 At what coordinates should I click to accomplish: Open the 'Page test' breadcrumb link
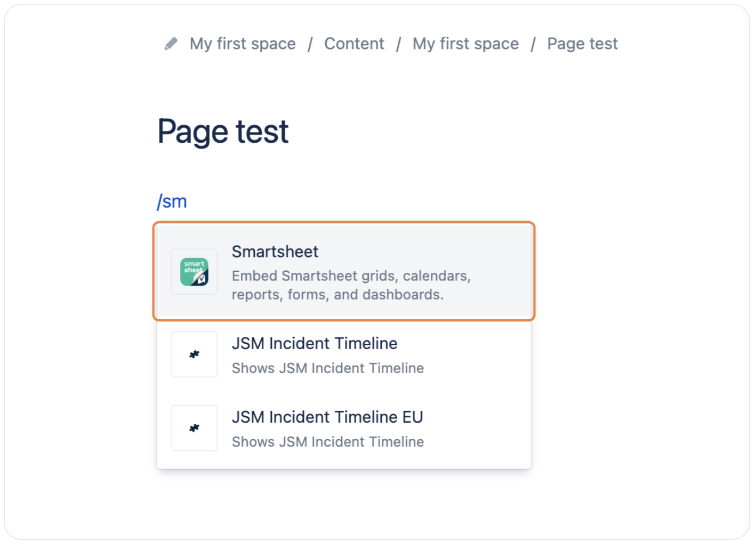pyautogui.click(x=582, y=44)
